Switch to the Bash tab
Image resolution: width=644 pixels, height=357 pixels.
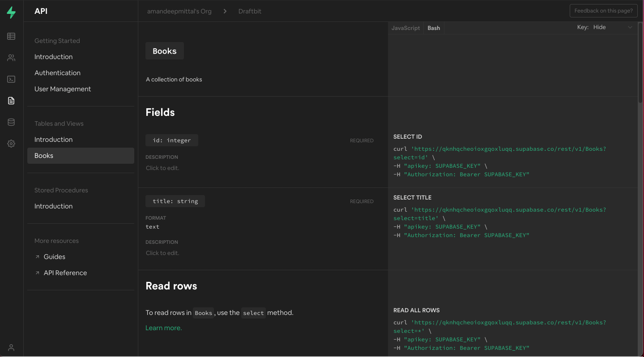click(434, 28)
